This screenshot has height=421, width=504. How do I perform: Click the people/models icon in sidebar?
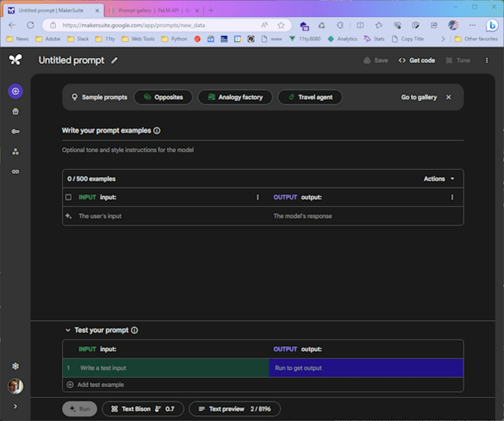point(15,151)
